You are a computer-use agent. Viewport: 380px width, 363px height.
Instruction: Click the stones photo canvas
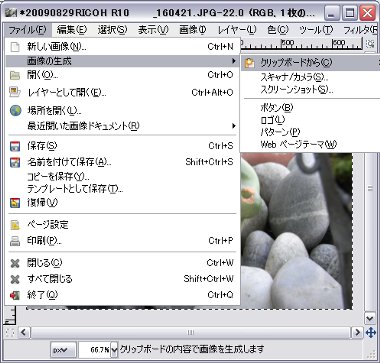pyautogui.click(x=296, y=231)
